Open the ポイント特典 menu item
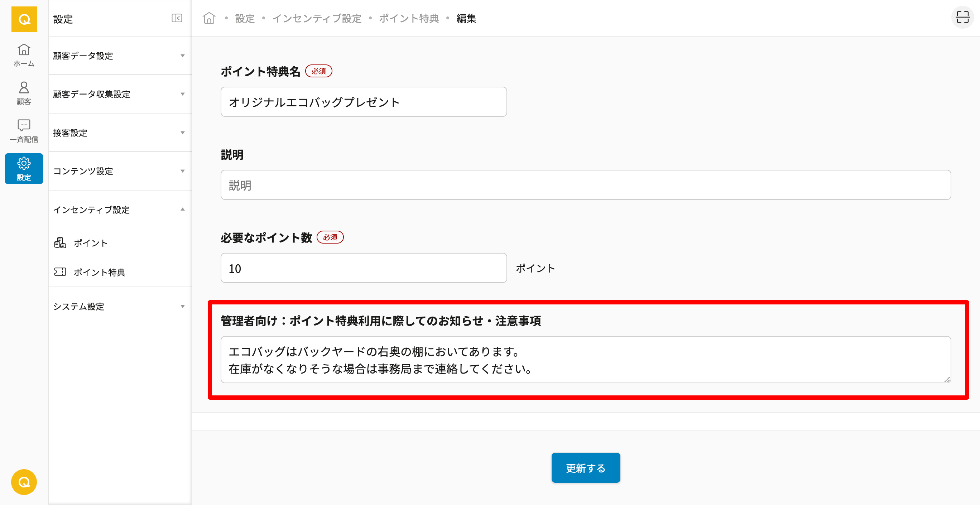The image size is (980, 505). click(x=99, y=272)
